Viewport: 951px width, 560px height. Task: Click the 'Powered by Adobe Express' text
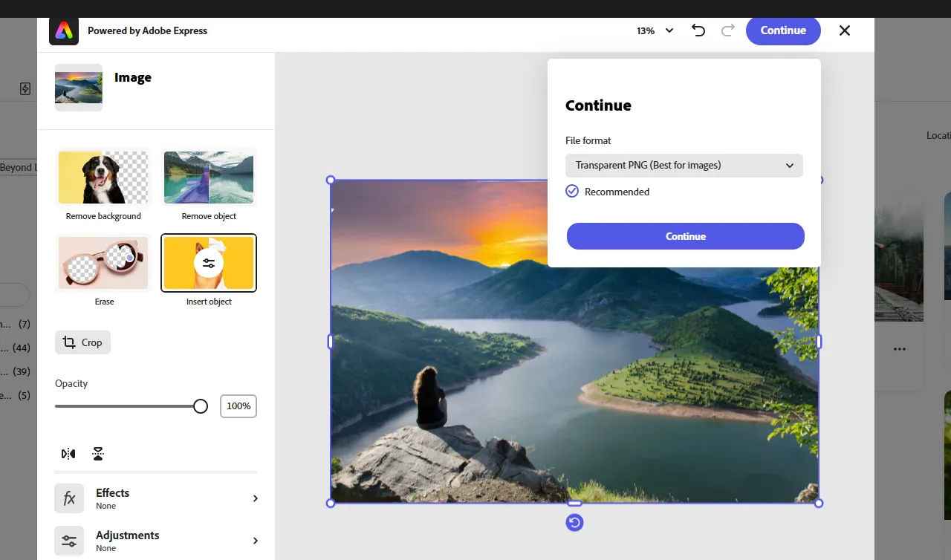pyautogui.click(x=147, y=30)
